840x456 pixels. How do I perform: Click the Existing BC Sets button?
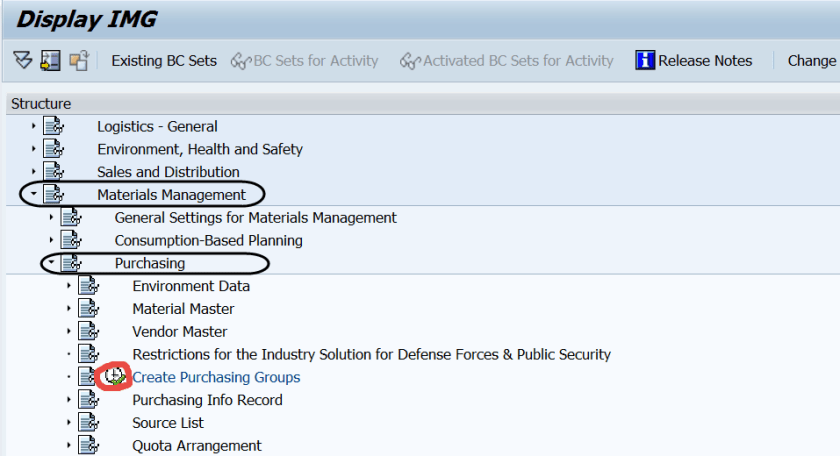click(164, 61)
